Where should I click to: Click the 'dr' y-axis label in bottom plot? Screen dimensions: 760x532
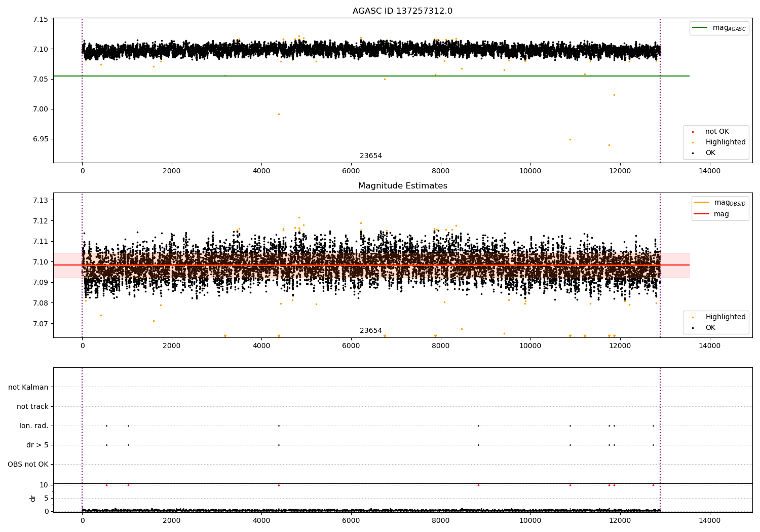(x=33, y=498)
